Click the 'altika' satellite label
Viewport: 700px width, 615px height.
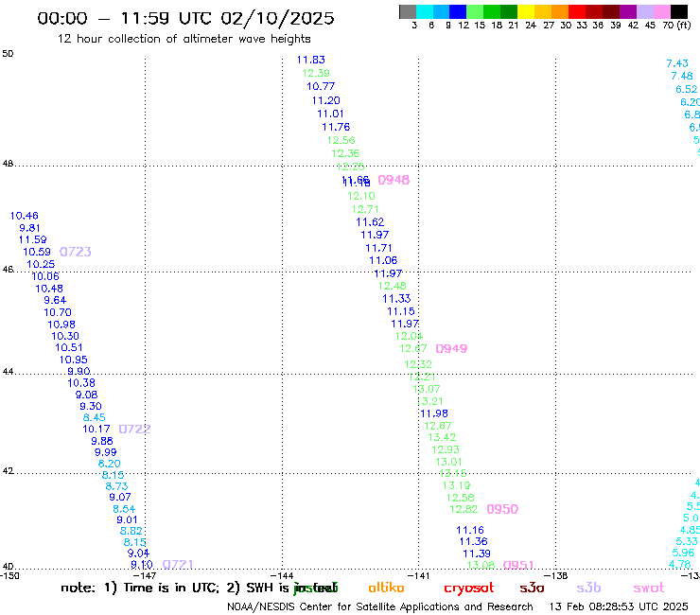[x=386, y=588]
